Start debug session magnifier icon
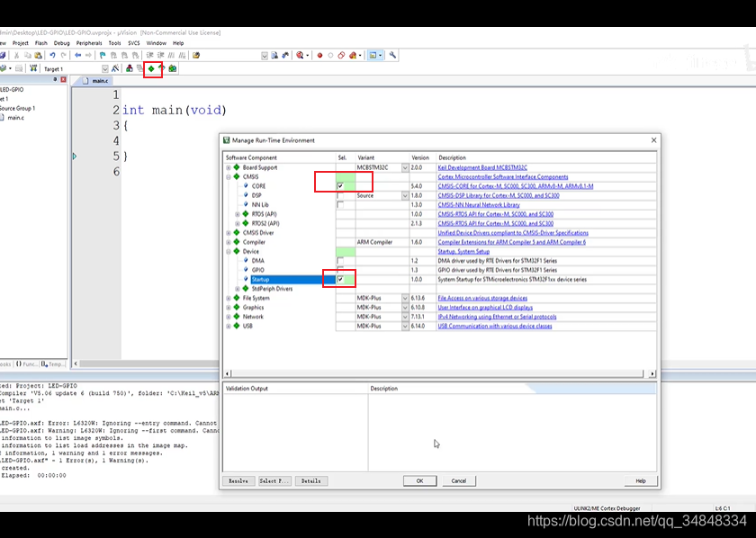This screenshot has width=756, height=538. [x=300, y=56]
